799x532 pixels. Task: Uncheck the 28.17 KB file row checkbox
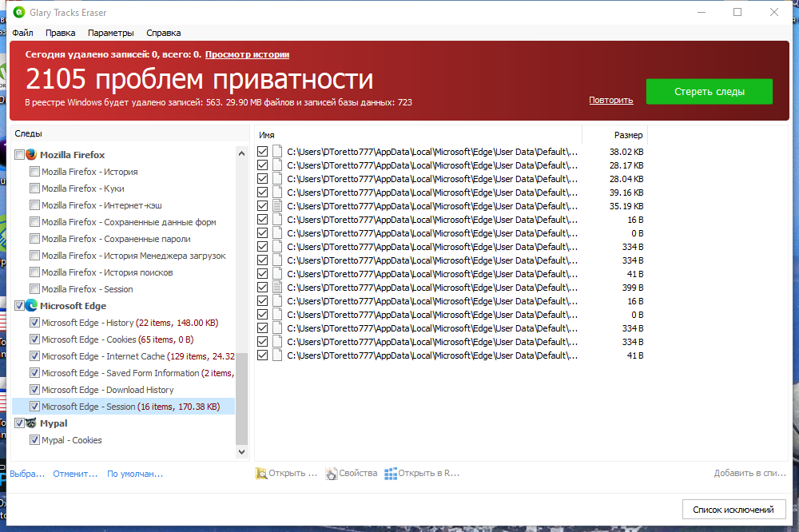point(262,165)
